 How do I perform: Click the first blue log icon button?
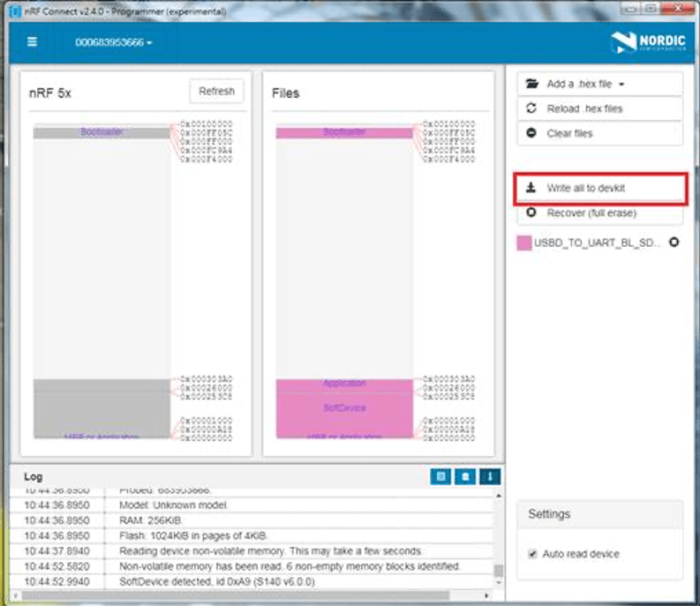click(x=440, y=476)
